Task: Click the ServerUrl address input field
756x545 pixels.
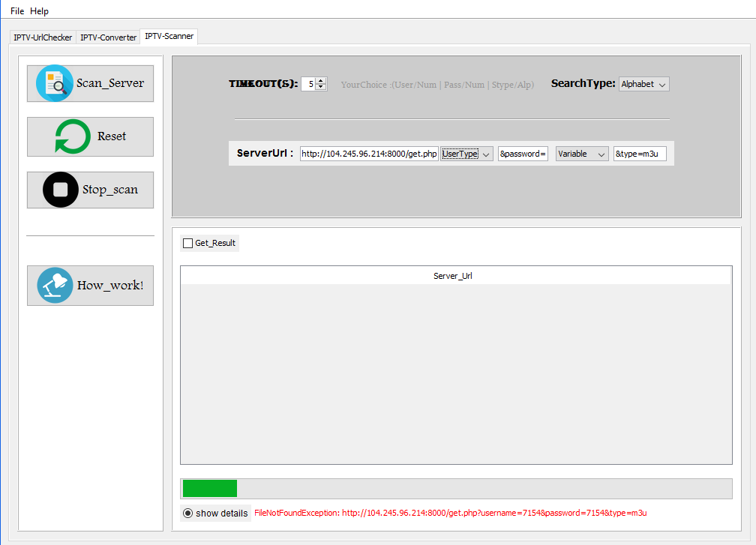Action: pos(369,154)
